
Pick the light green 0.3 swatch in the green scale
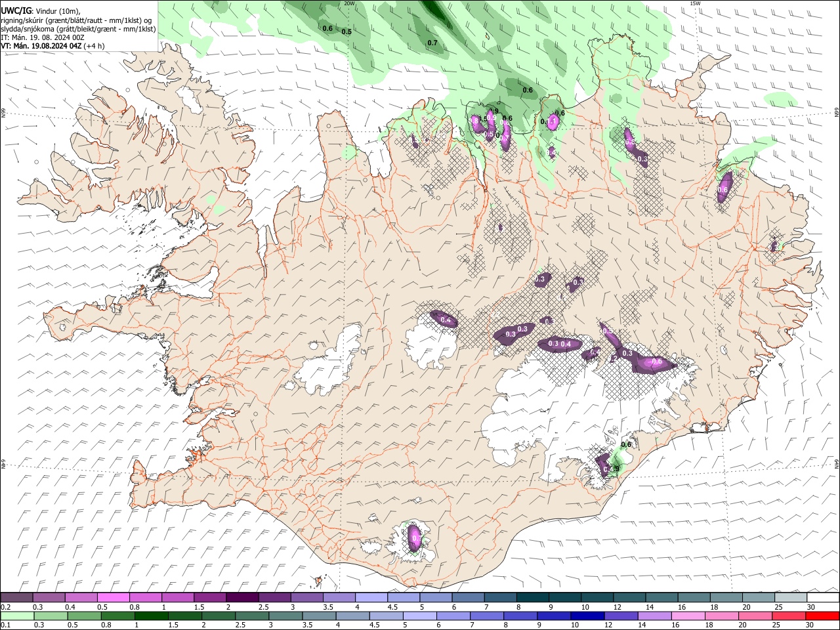pos(51,616)
